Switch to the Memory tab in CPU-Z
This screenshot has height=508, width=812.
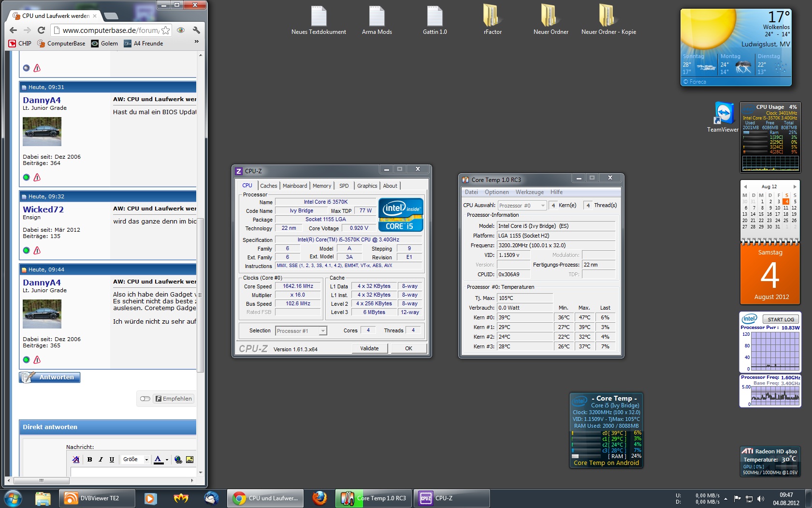coord(322,186)
